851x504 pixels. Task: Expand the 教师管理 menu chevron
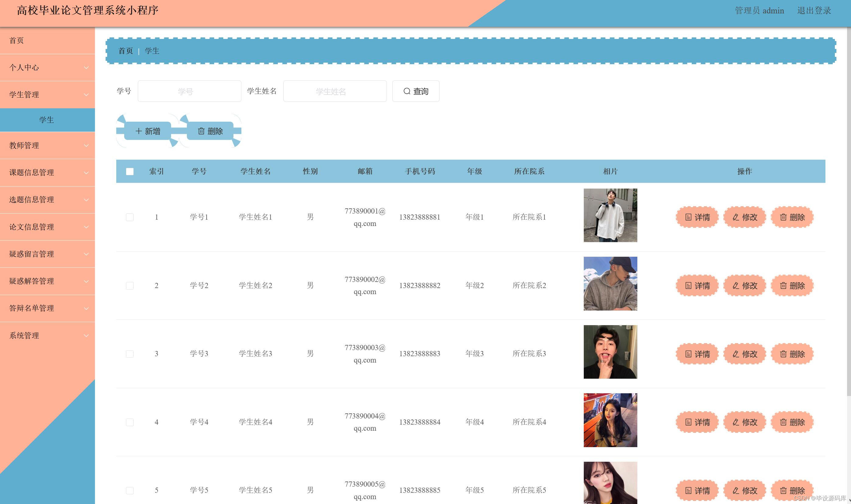[86, 146]
